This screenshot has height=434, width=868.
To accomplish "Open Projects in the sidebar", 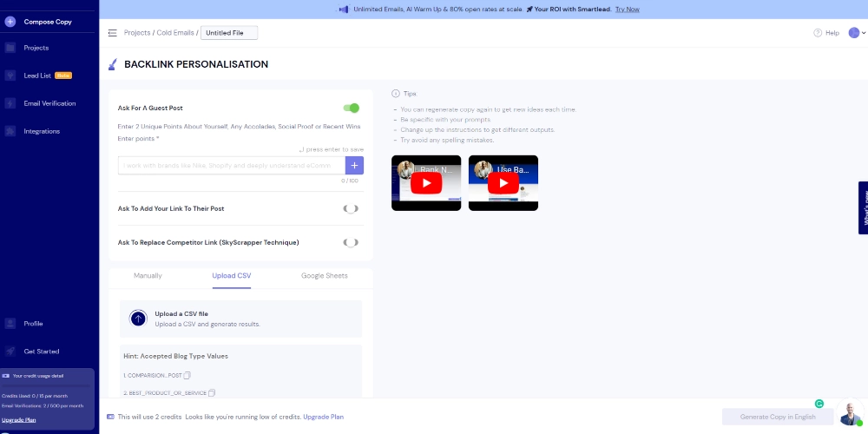I will point(36,48).
